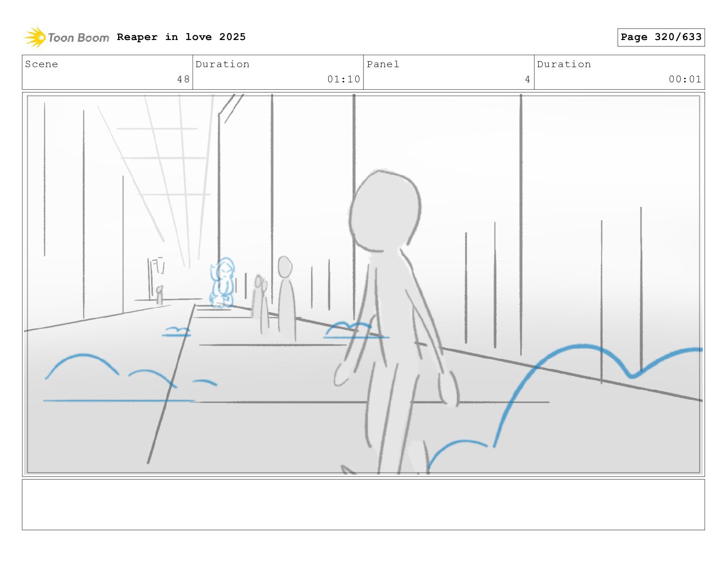The height and width of the screenshot is (563, 728).
Task: Select panel number '4'
Action: pos(528,79)
